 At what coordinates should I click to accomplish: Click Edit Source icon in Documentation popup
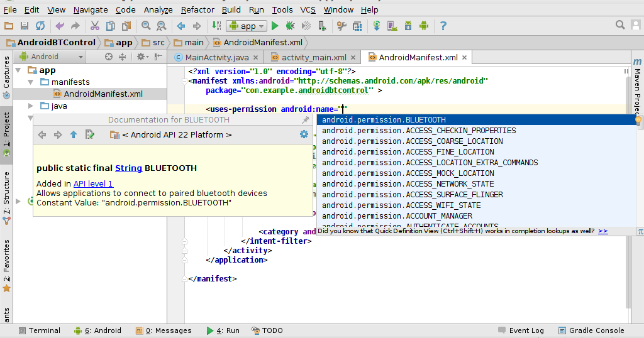[x=89, y=134]
